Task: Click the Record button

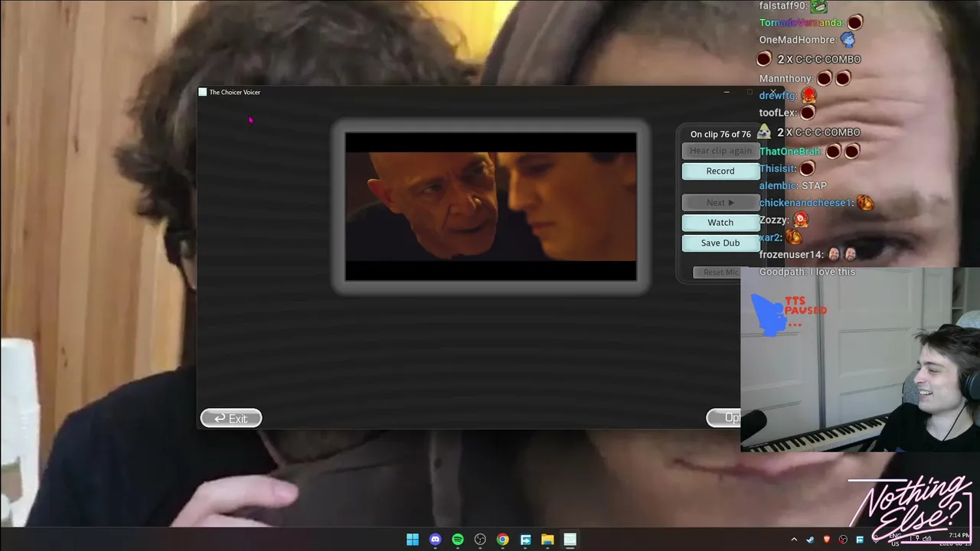Action: [x=720, y=171]
